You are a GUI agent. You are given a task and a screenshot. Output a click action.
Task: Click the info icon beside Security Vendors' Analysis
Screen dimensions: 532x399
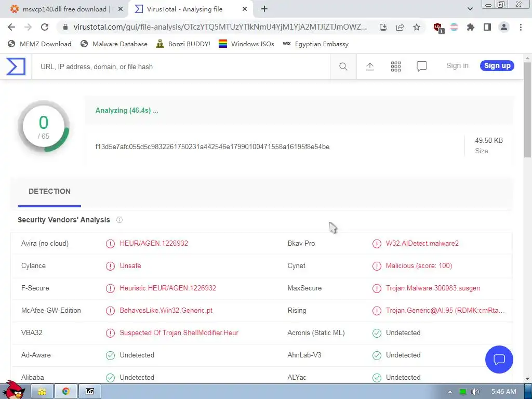click(x=119, y=220)
